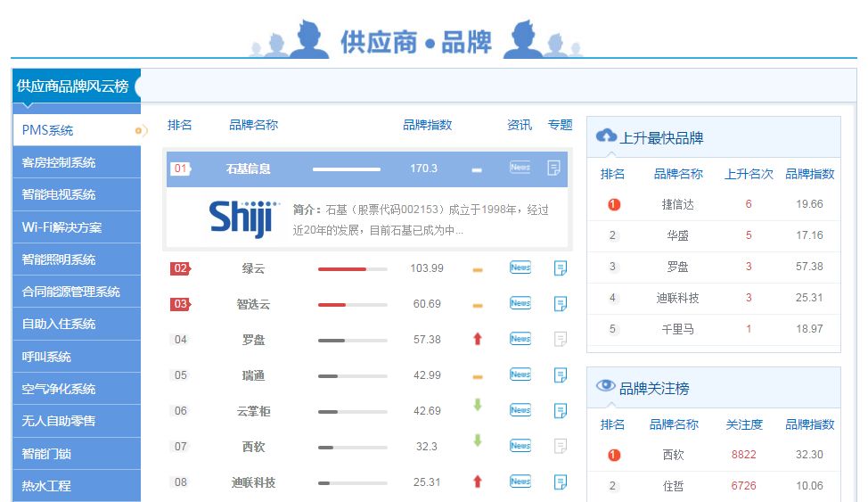Click red up arrow in 罗盘 row
This screenshot has height=502, width=868.
(x=478, y=339)
